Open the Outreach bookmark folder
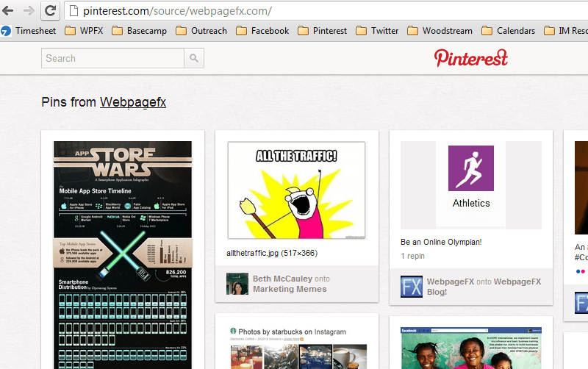 coord(201,31)
